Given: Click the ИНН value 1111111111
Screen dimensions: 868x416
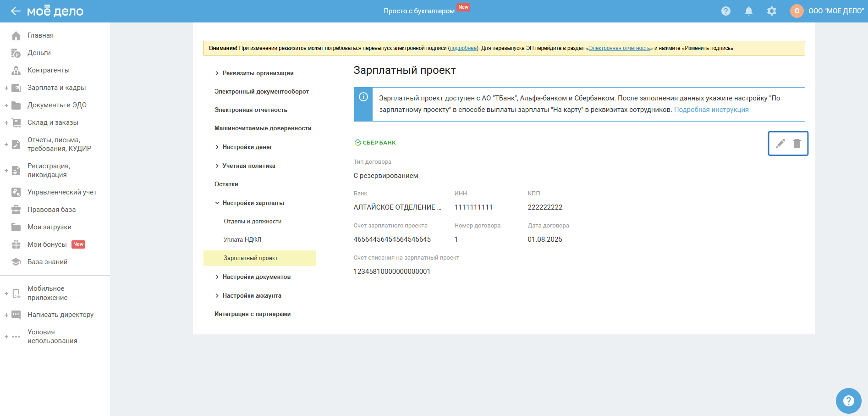Looking at the screenshot, I should [x=473, y=207].
